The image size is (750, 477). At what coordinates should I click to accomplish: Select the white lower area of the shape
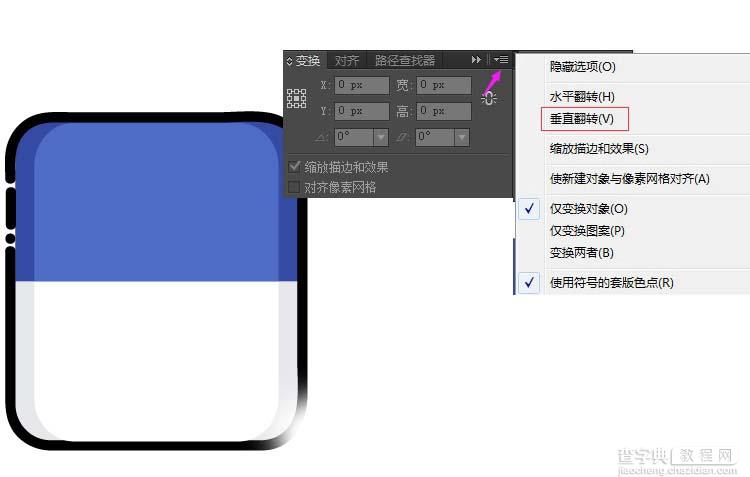pos(156,361)
